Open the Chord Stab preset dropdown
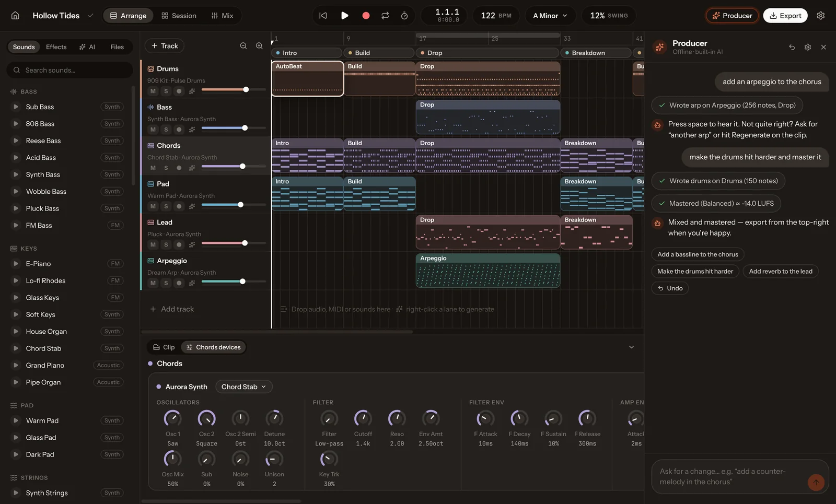 [x=243, y=387]
